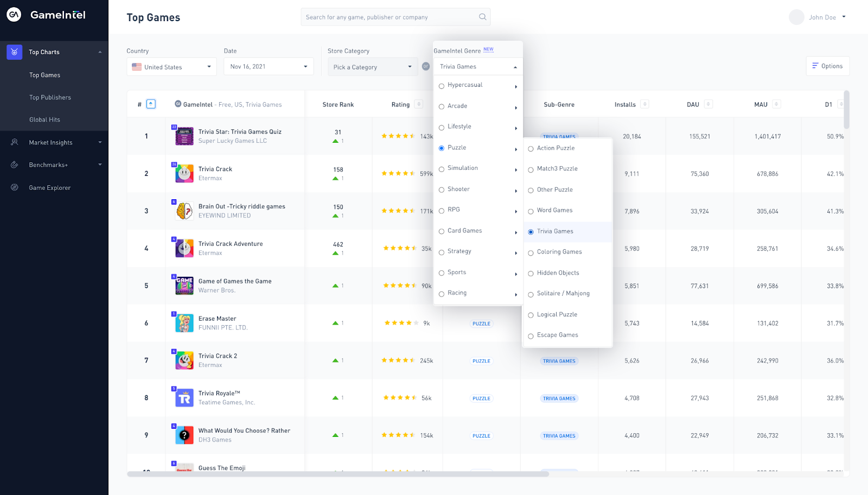Viewport: 868px width, 495px height.
Task: Expand the Benchmarks+ sidebar section
Action: coord(100,164)
